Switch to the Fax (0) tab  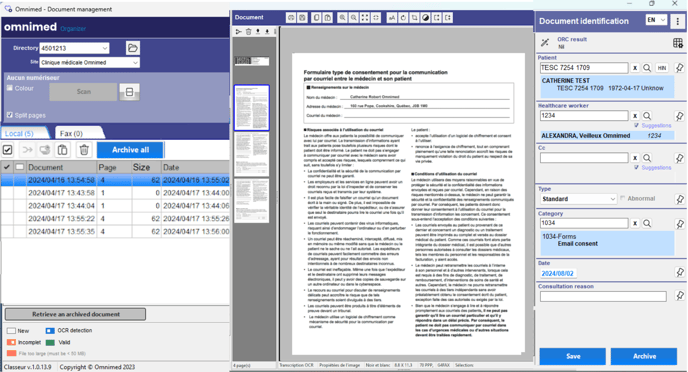click(71, 133)
